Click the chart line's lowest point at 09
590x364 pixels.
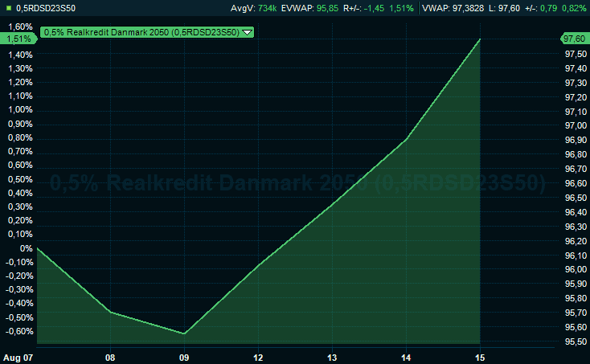pyautogui.click(x=184, y=333)
